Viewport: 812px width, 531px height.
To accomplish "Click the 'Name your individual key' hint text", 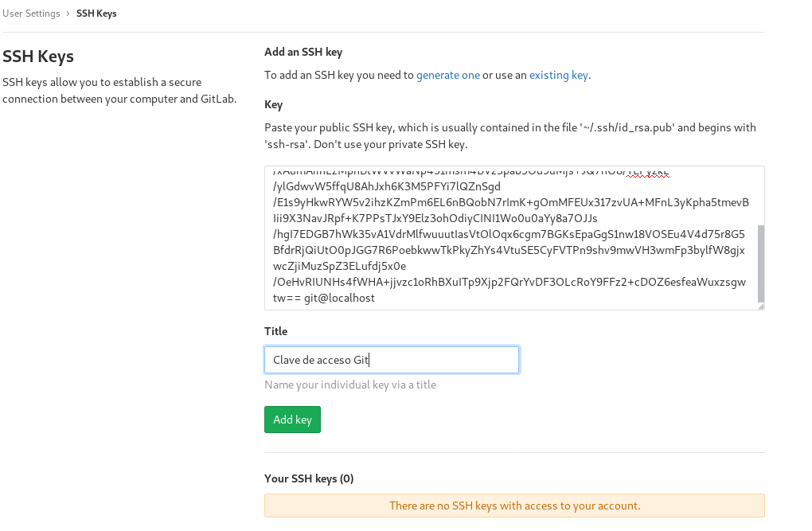I will (x=350, y=385).
